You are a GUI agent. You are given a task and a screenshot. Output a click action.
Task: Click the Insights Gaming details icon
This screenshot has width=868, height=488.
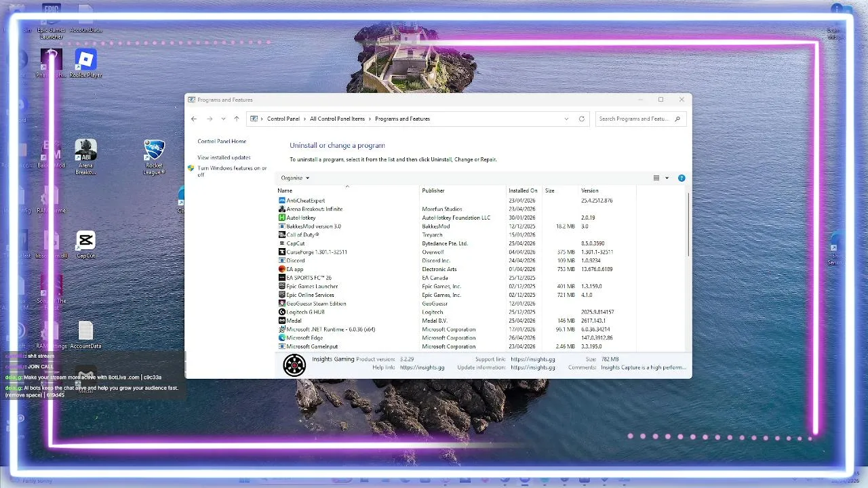point(294,365)
